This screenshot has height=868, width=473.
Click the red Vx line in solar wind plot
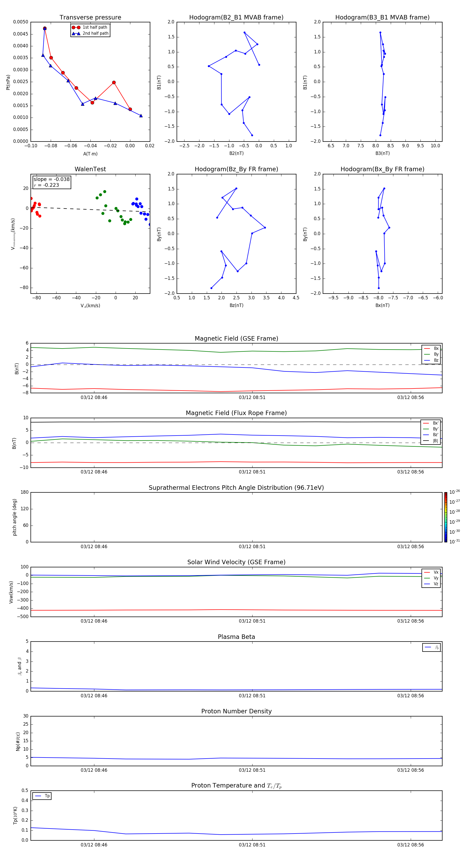point(236,610)
